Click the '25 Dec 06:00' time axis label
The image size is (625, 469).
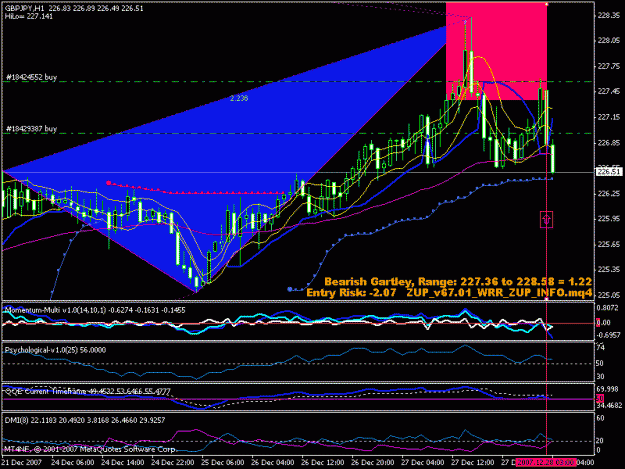tap(222, 463)
